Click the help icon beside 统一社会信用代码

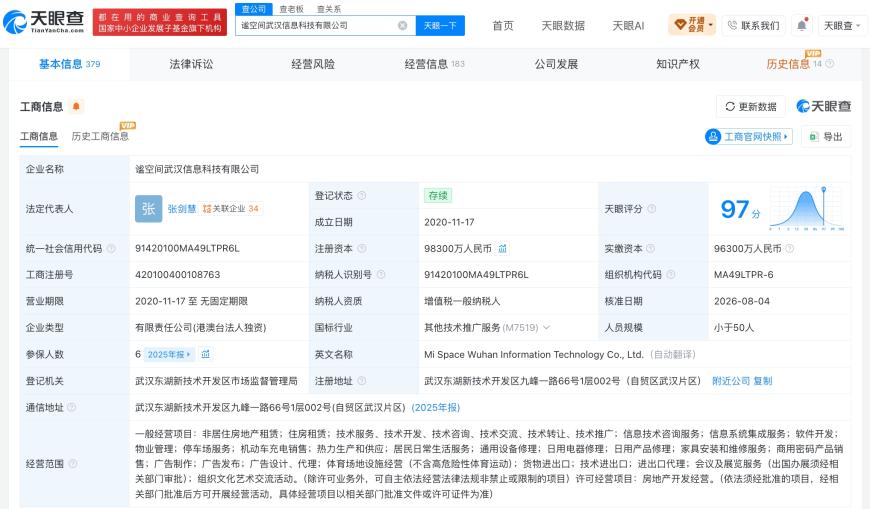pos(111,249)
